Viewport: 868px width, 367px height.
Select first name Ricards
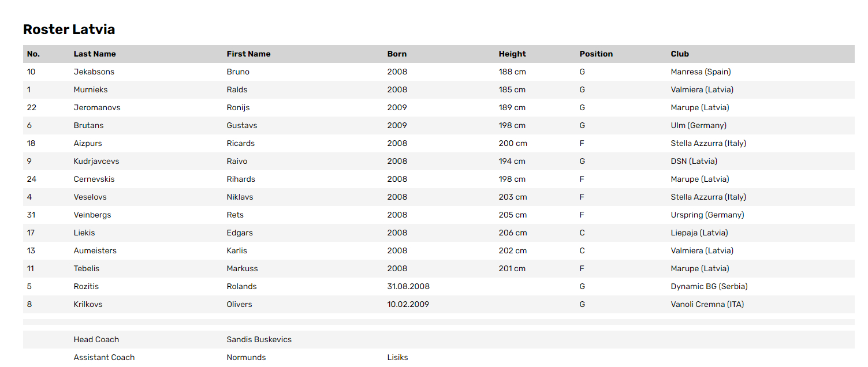tap(240, 143)
